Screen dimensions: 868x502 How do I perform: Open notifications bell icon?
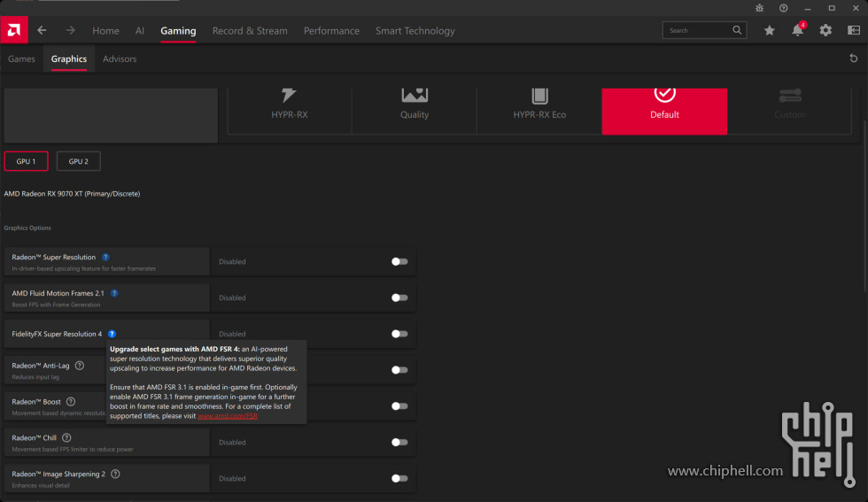pyautogui.click(x=798, y=30)
